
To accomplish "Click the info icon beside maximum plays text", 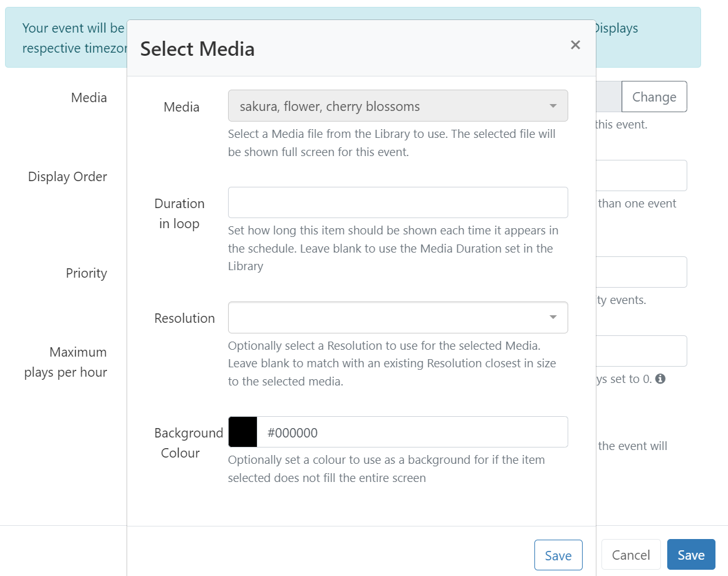I will [661, 379].
